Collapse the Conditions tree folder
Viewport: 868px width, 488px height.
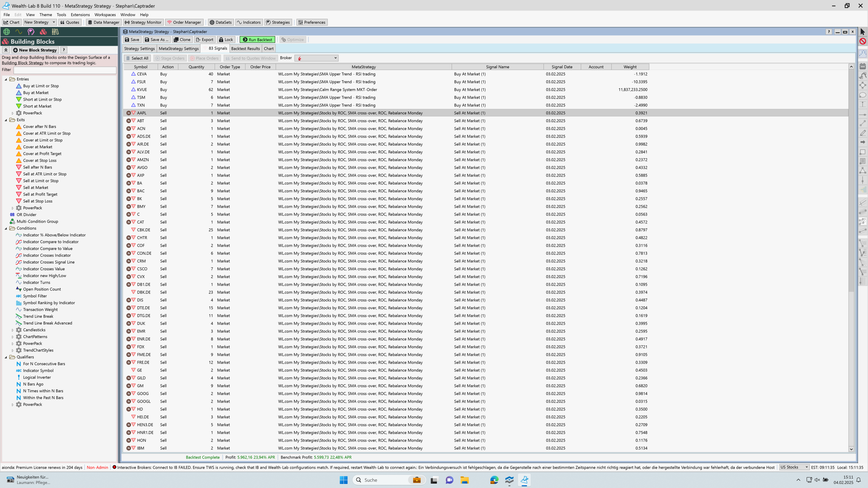click(6, 228)
